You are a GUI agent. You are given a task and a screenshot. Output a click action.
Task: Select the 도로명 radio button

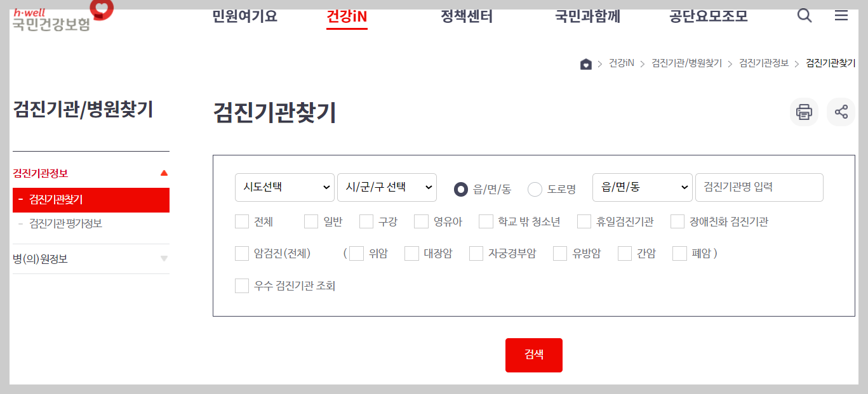point(535,188)
